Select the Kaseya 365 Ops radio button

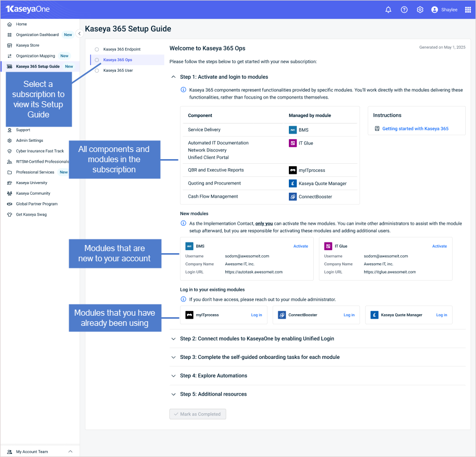click(x=97, y=60)
